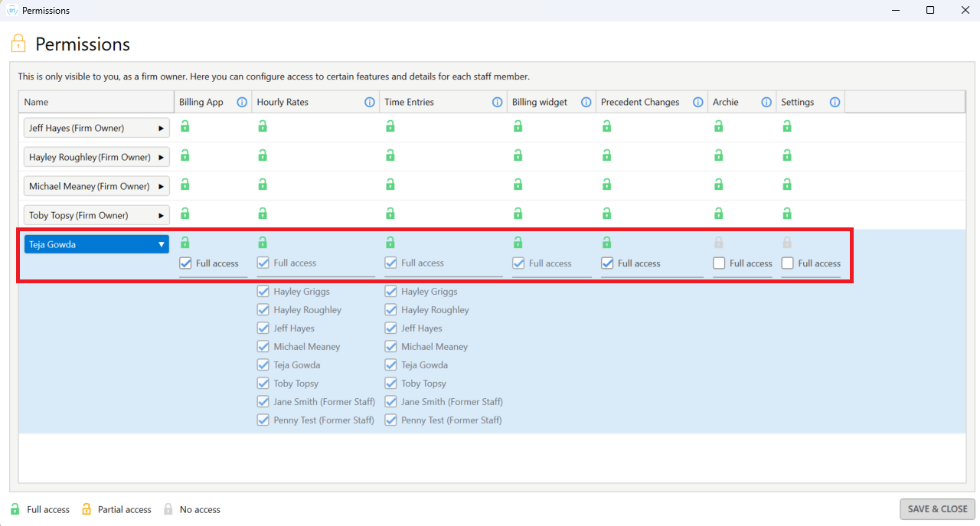Click the Hourly Rates column header
Image resolution: width=980 pixels, height=526 pixels.
[283, 102]
